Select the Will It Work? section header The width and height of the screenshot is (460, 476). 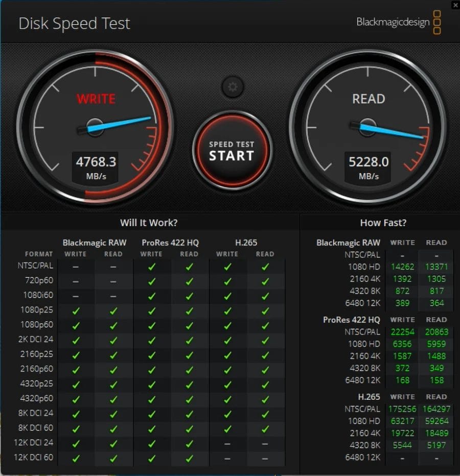[148, 223]
